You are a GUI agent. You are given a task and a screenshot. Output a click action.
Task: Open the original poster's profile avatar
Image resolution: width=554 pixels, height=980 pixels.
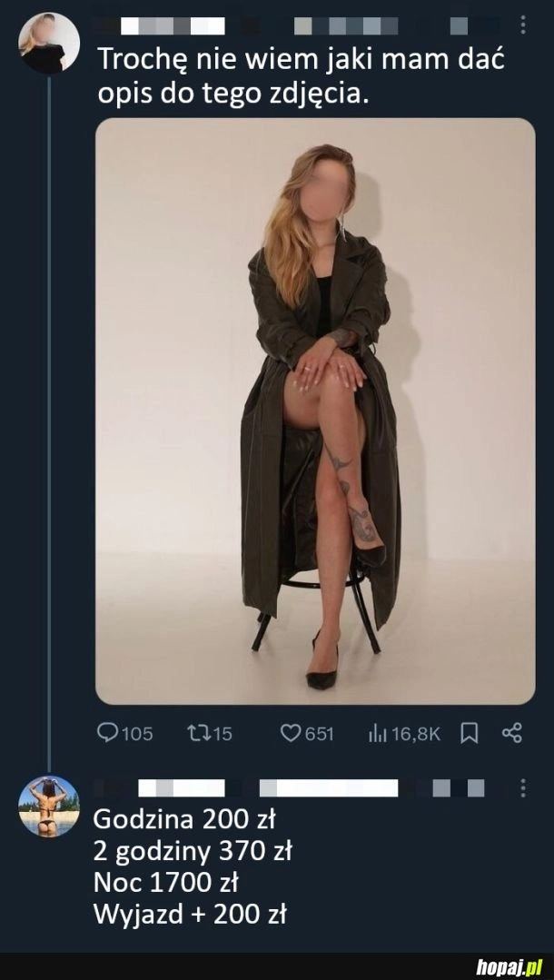pos(49,43)
